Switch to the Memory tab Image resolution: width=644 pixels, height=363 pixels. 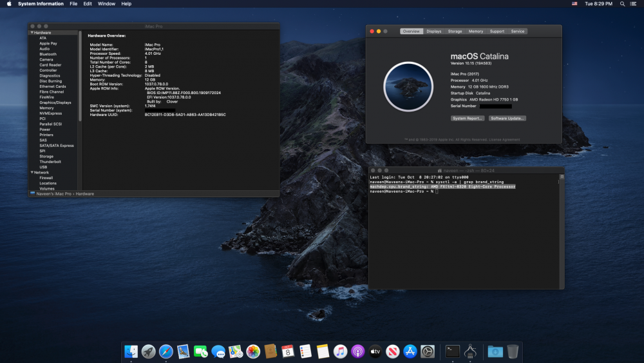point(476,31)
